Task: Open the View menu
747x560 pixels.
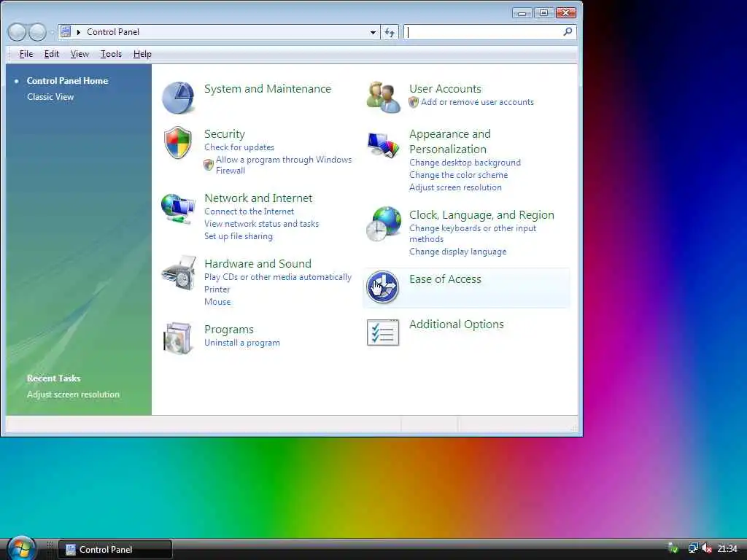Action: [x=80, y=54]
